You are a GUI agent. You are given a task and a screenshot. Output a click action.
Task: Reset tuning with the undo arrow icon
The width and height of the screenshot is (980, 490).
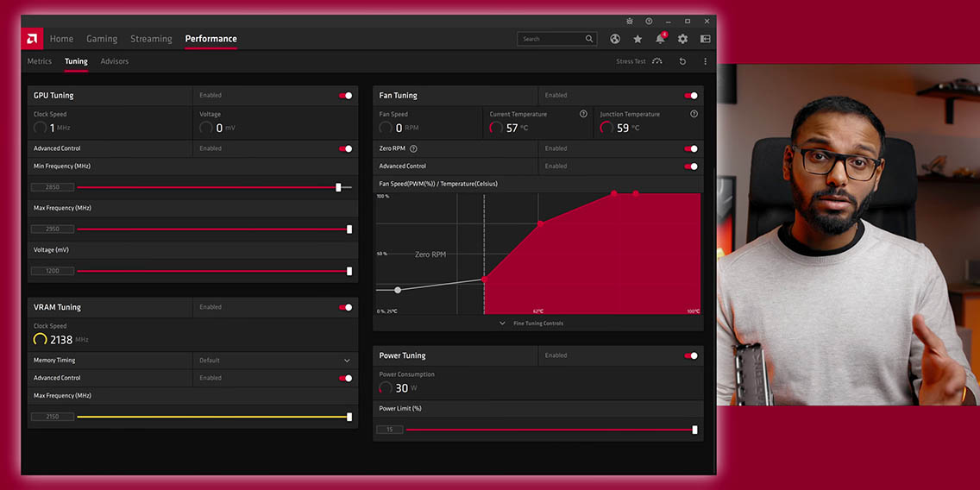[x=682, y=61]
